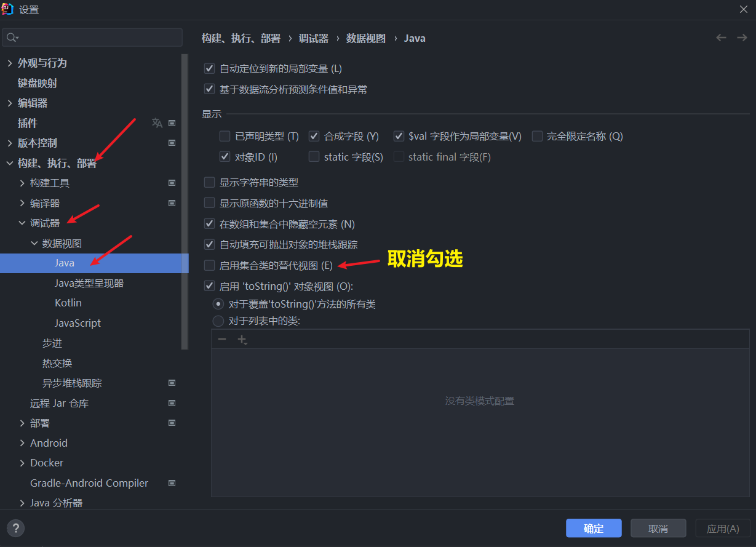Viewport: 756px width, 547px height.
Task: Collapse the 构建、执行、部署 section
Action: pyautogui.click(x=9, y=162)
